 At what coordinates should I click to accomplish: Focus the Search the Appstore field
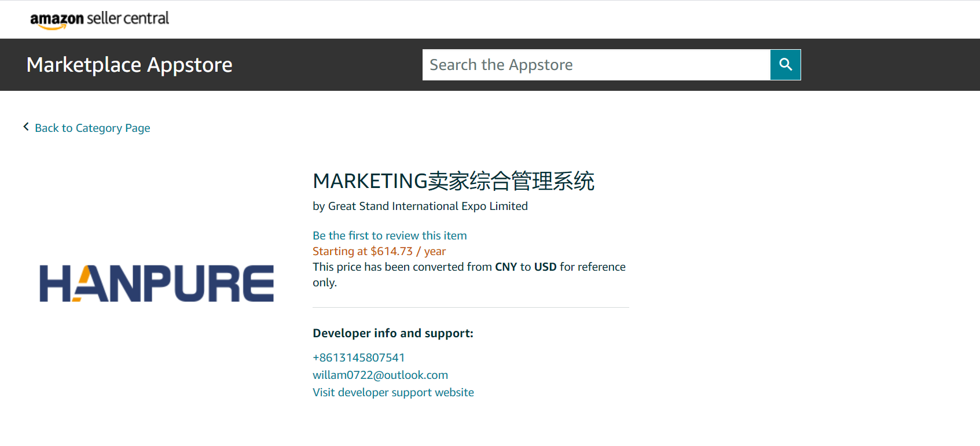tap(596, 65)
